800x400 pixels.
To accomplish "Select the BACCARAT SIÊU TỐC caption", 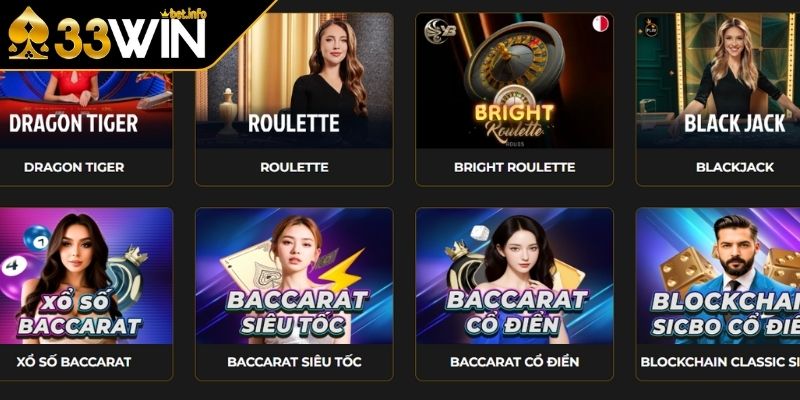I will (x=294, y=362).
